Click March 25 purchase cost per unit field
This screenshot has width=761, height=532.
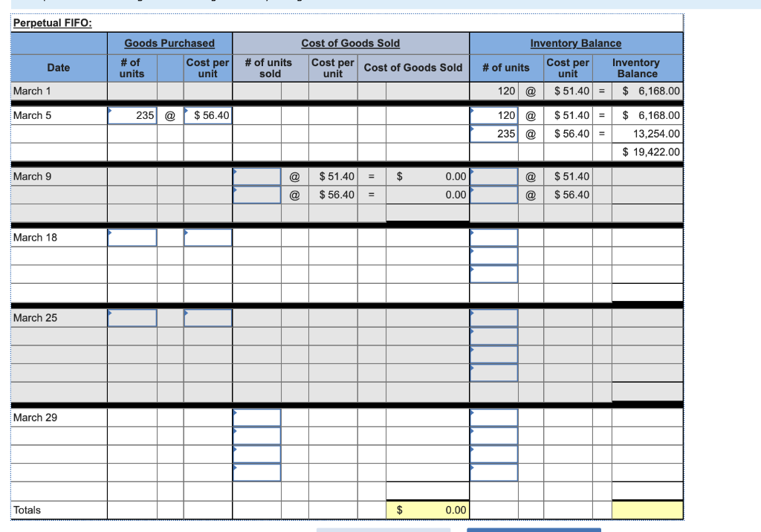point(208,318)
